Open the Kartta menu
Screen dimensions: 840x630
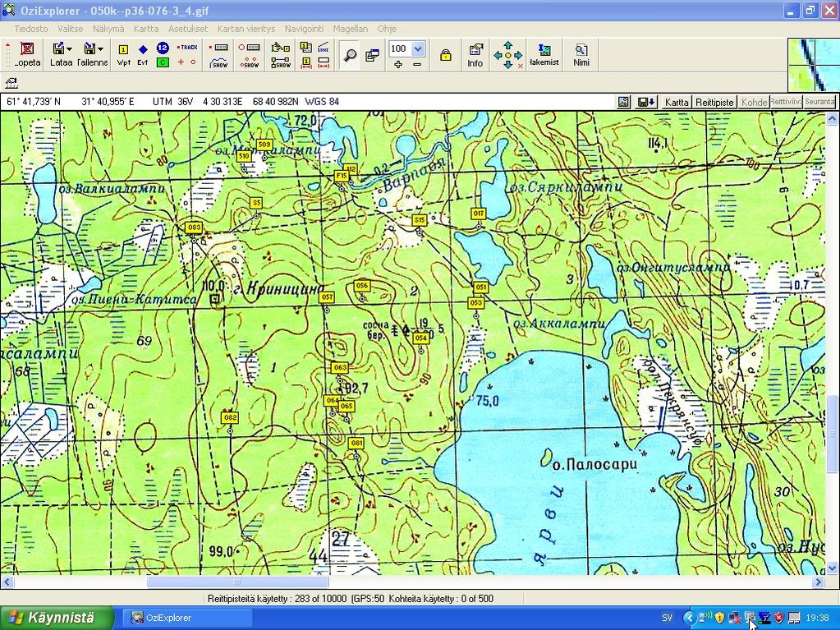[x=146, y=28]
